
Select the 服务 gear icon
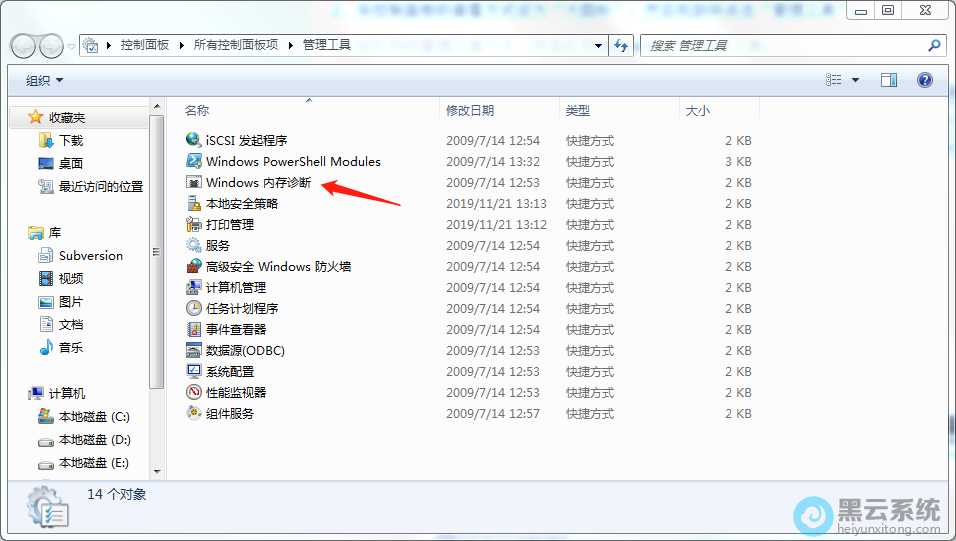click(194, 245)
